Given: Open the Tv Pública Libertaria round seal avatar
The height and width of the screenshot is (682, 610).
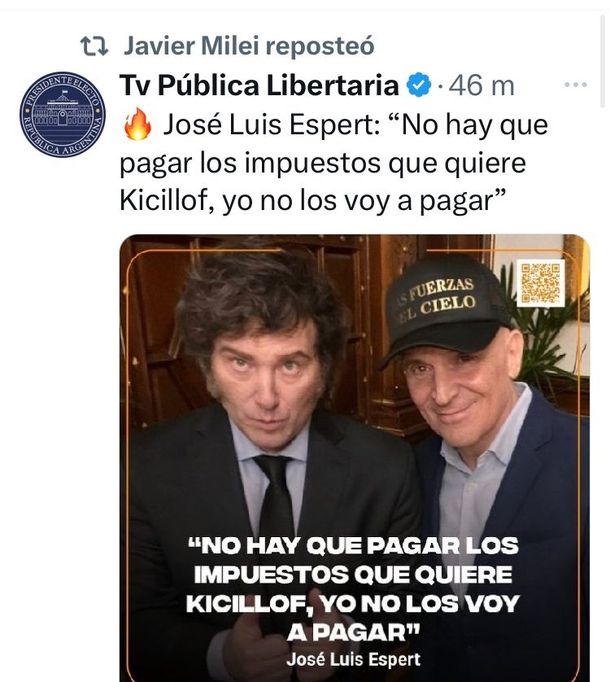Looking at the screenshot, I should click(63, 114).
